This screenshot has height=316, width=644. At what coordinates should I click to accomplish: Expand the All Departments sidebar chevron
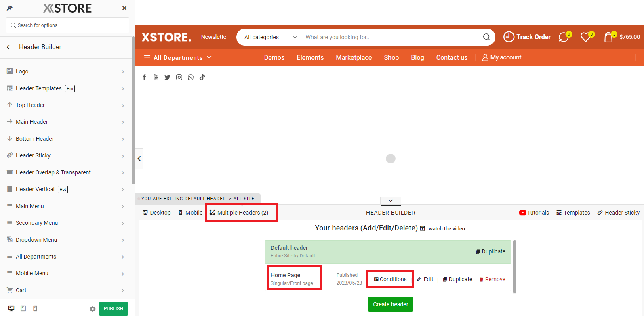[122, 257]
